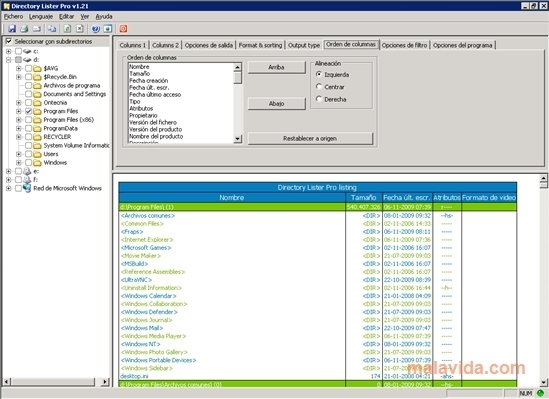This screenshot has width=549, height=399.
Task: Click the c: drive icon
Action: (27, 51)
